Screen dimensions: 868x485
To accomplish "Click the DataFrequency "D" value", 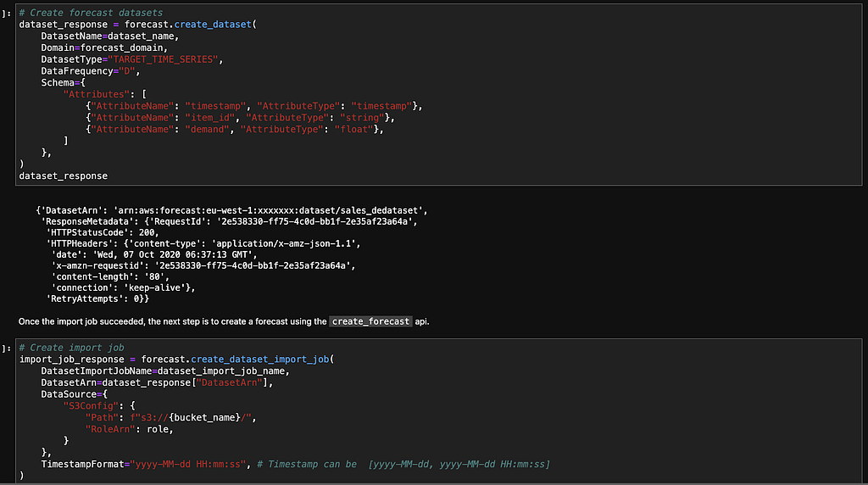I will click(x=127, y=71).
